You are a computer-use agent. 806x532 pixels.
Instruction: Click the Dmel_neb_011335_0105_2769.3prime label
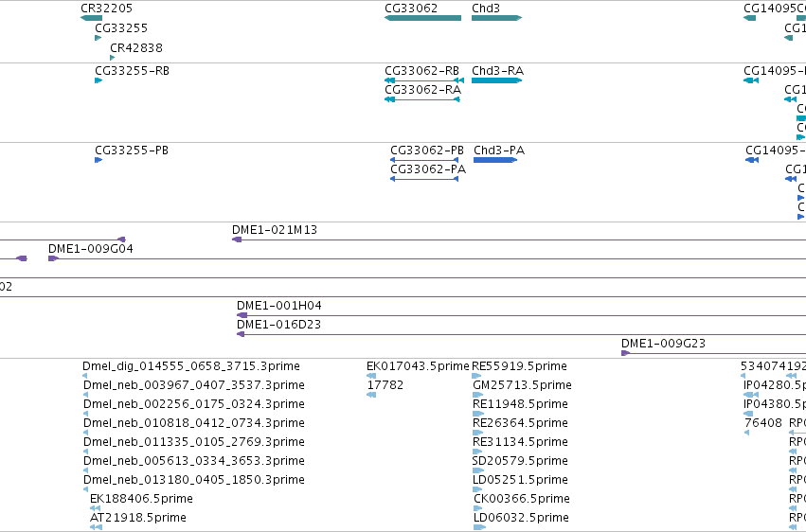[x=194, y=442]
